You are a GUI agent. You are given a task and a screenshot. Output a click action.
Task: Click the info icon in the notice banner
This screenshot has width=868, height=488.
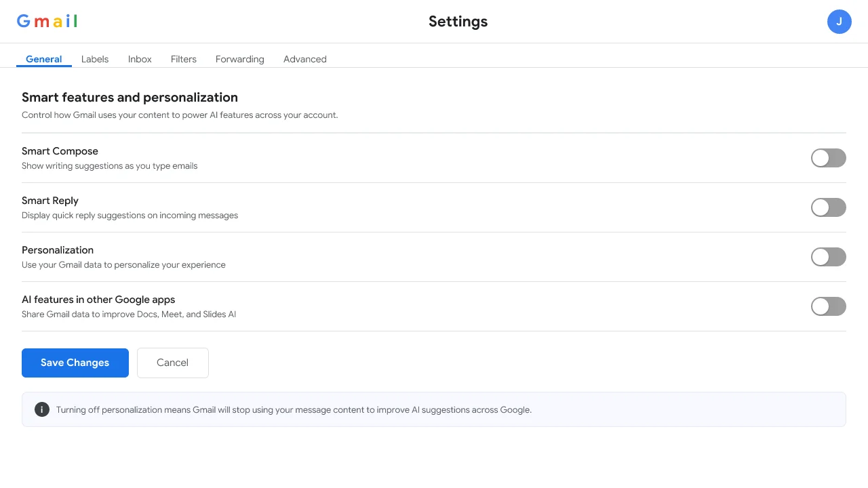[42, 409]
